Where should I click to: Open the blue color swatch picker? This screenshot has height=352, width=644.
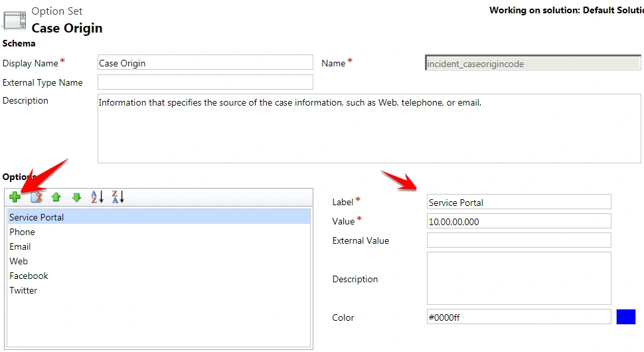coord(626,317)
